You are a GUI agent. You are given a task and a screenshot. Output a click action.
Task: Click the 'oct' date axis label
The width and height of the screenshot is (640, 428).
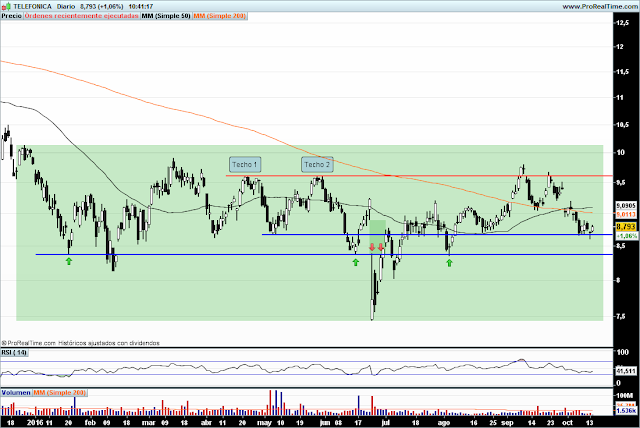567,422
